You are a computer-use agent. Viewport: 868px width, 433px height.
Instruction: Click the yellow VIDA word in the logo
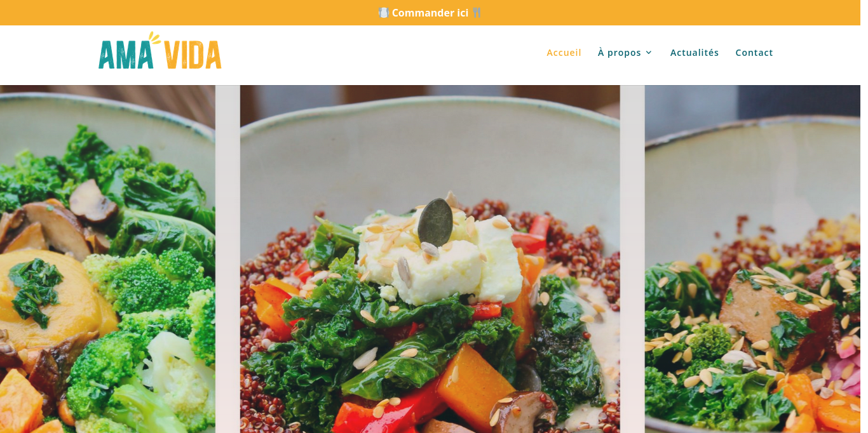click(193, 55)
